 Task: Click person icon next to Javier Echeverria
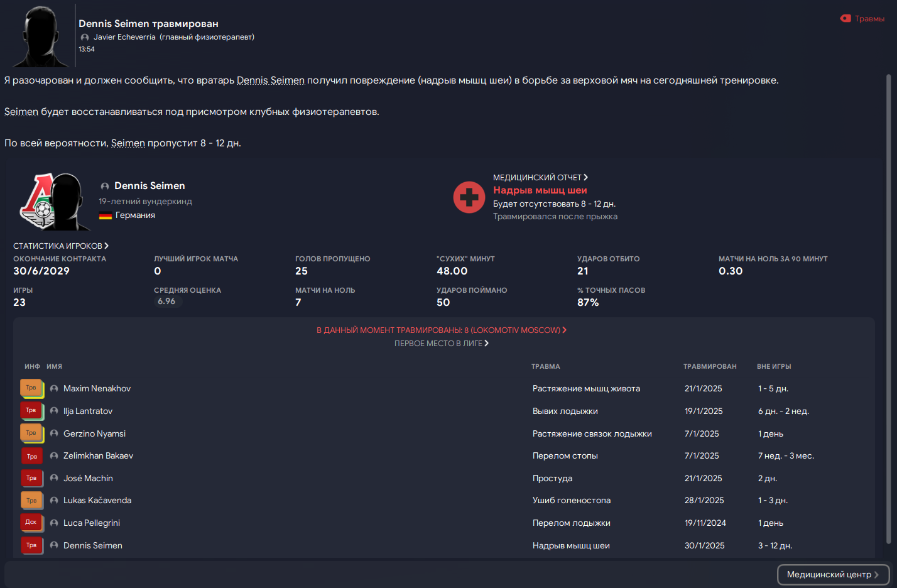pos(85,38)
